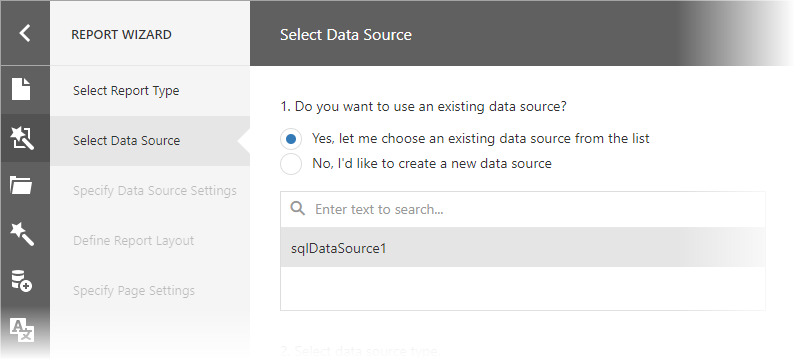Open the New Report page icon

point(21,89)
